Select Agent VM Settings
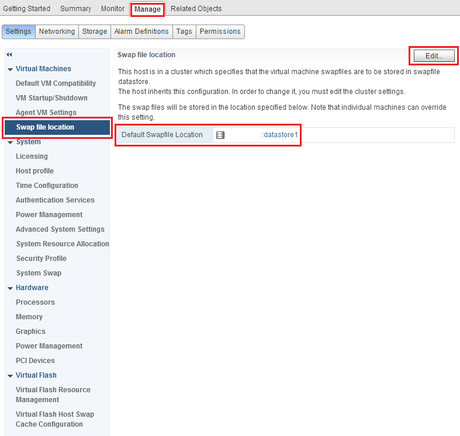Screen dimensions: 460x436 point(46,113)
